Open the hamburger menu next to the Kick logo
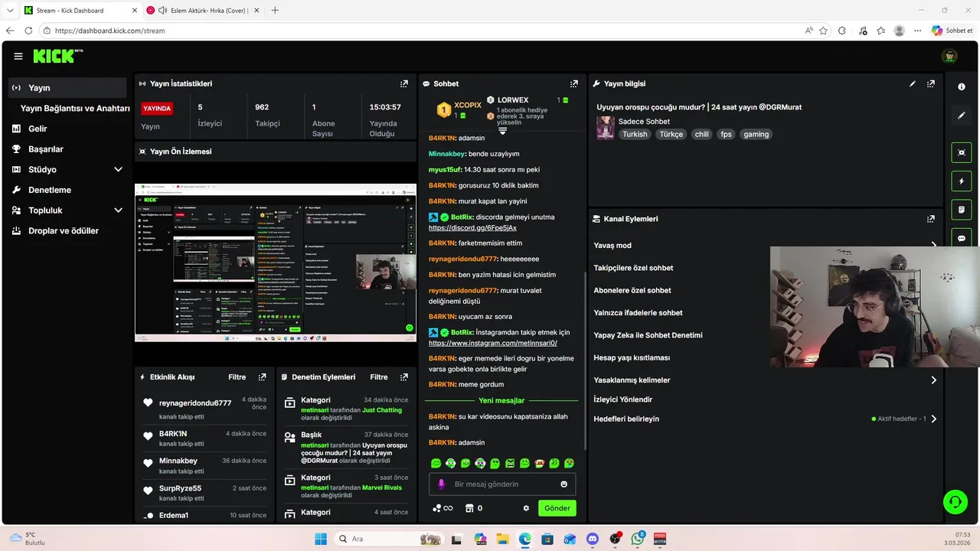980x551 pixels. [x=18, y=56]
